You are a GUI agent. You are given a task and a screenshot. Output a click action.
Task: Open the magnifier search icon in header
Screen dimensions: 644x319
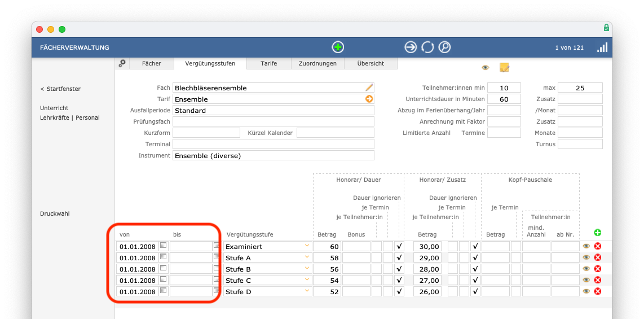(444, 47)
